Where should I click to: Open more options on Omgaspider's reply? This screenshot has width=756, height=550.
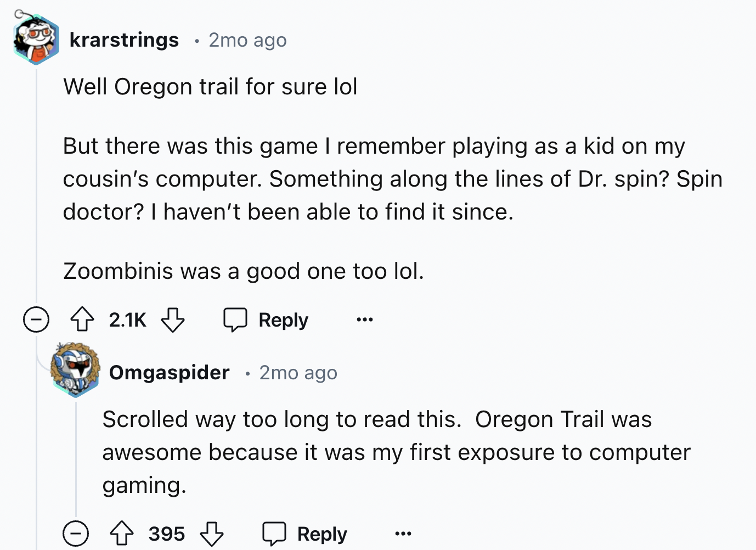pyautogui.click(x=403, y=534)
